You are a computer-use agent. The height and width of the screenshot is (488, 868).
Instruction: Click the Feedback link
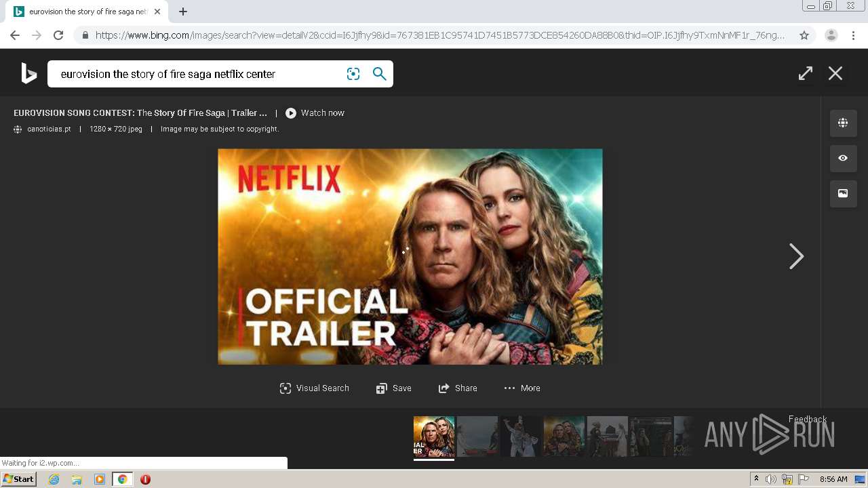pos(808,419)
